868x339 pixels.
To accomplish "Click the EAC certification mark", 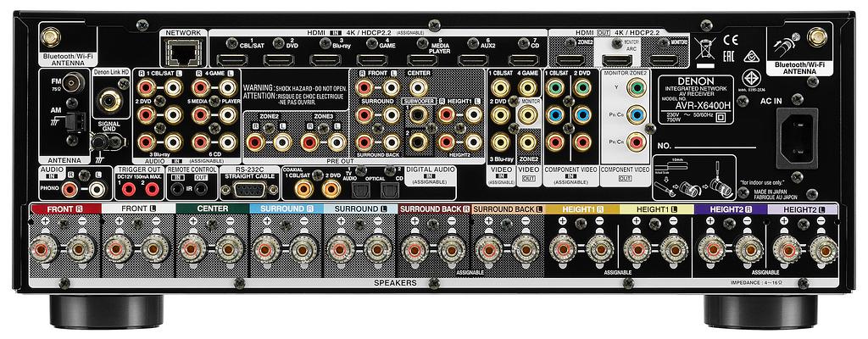I will pyautogui.click(x=730, y=55).
